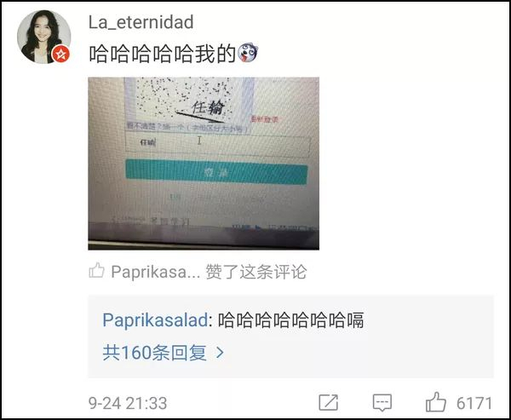
Task: Tap the comment bubble icon
Action: (x=382, y=403)
